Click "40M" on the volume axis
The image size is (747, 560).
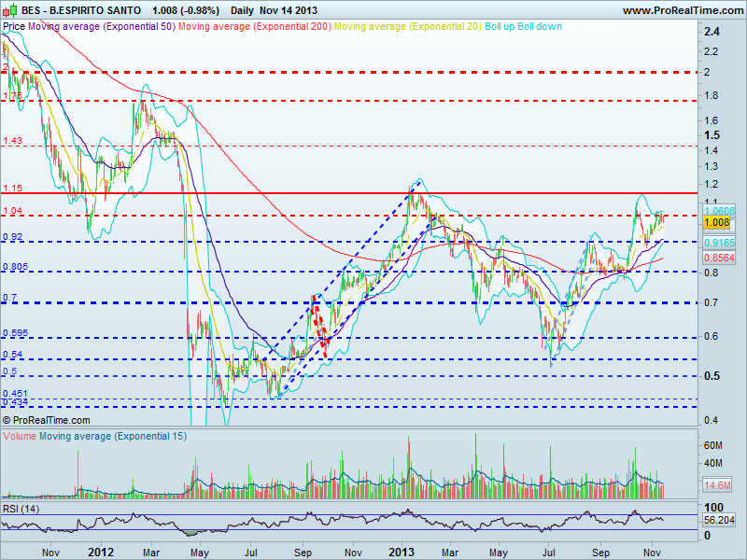712,463
